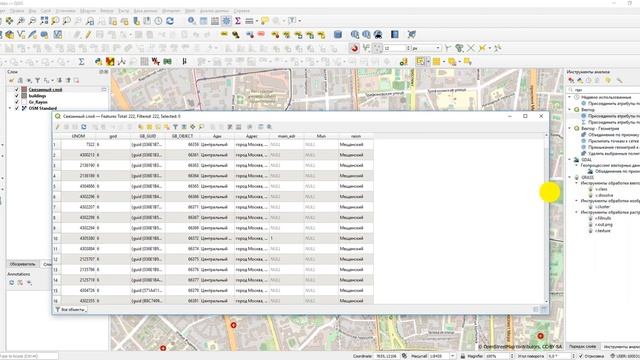
Task: Click the locator search bar at bottom left
Action: point(29,356)
